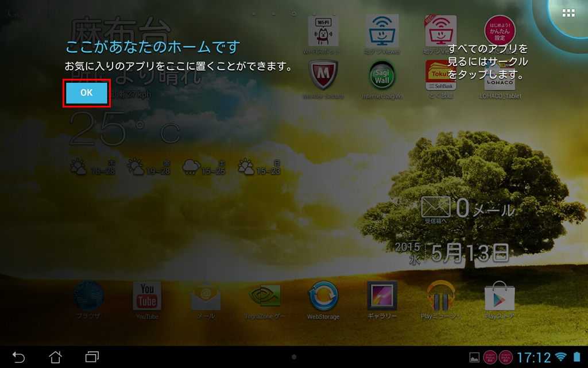Open the LOHACO Tablet app

pyautogui.click(x=500, y=78)
